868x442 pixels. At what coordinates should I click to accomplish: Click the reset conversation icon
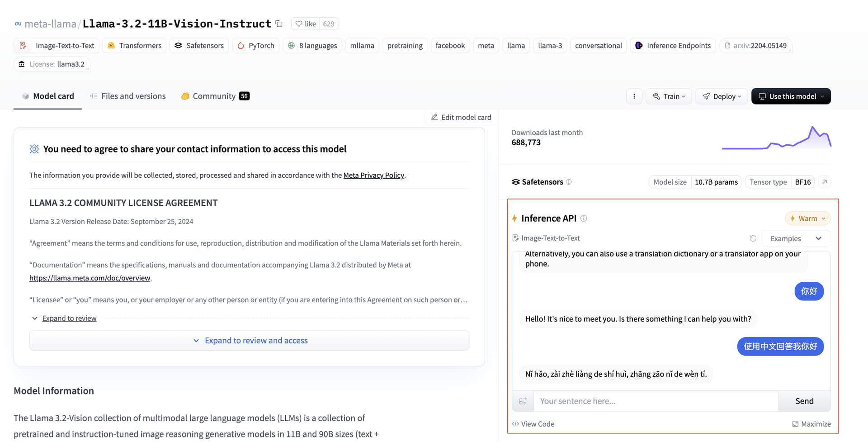point(753,238)
